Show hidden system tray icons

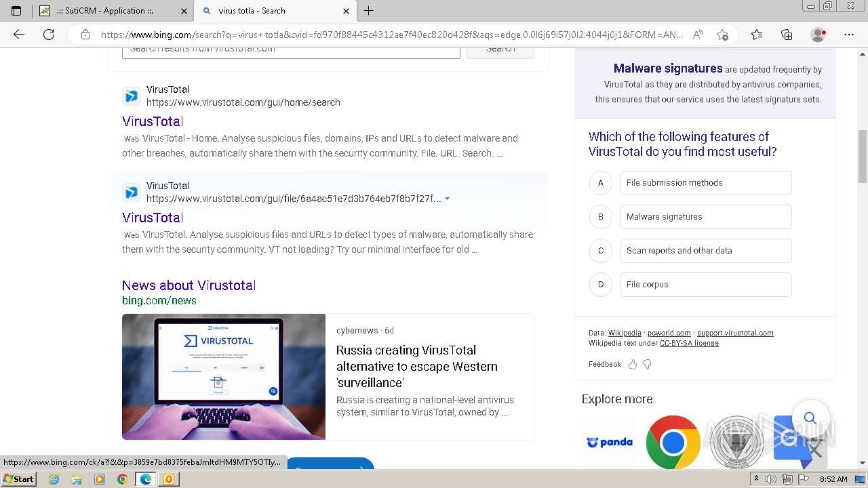tap(757, 479)
